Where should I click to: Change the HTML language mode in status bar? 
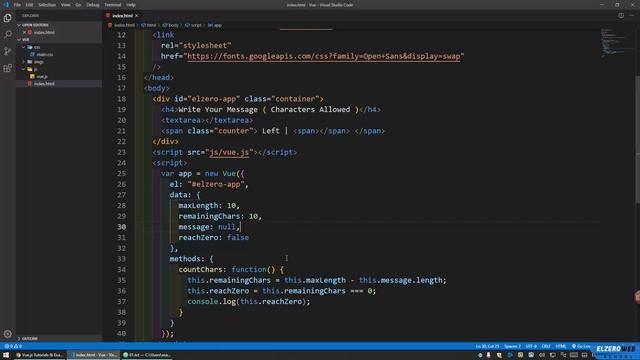561,346
